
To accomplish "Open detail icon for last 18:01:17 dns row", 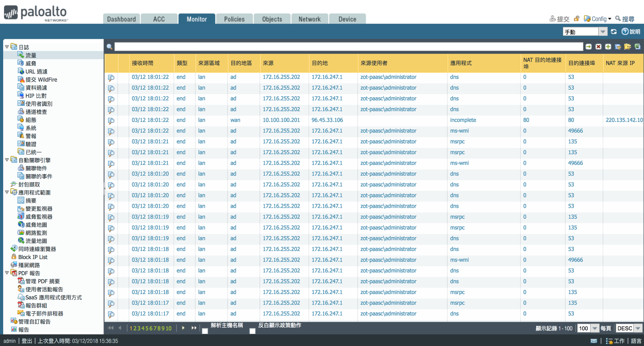I will coord(111,314).
